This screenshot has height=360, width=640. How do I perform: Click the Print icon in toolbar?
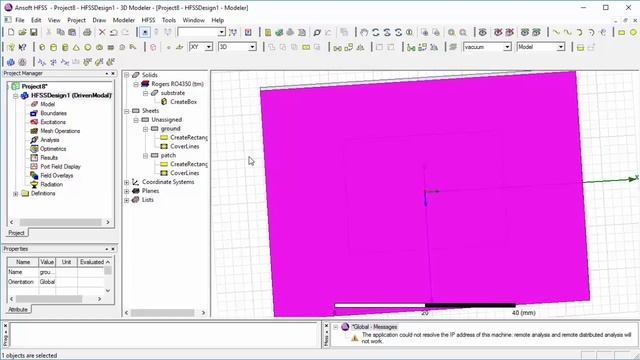click(x=87, y=32)
